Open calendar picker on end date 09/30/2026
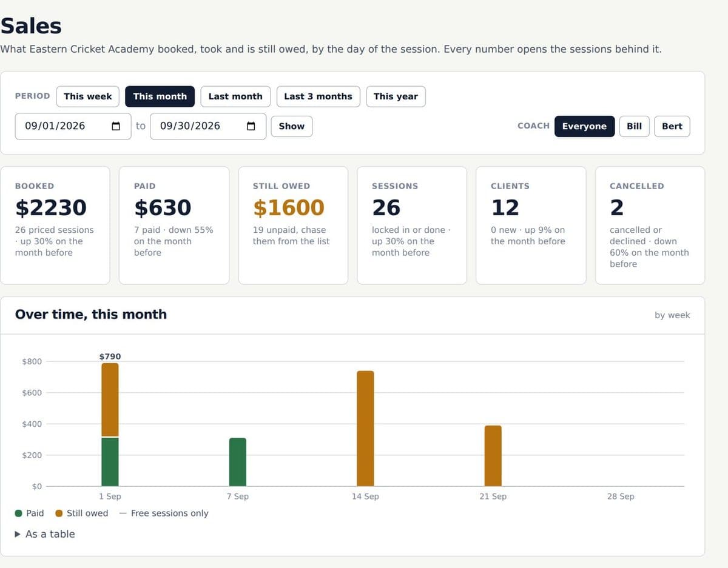728x568 pixels. click(251, 126)
